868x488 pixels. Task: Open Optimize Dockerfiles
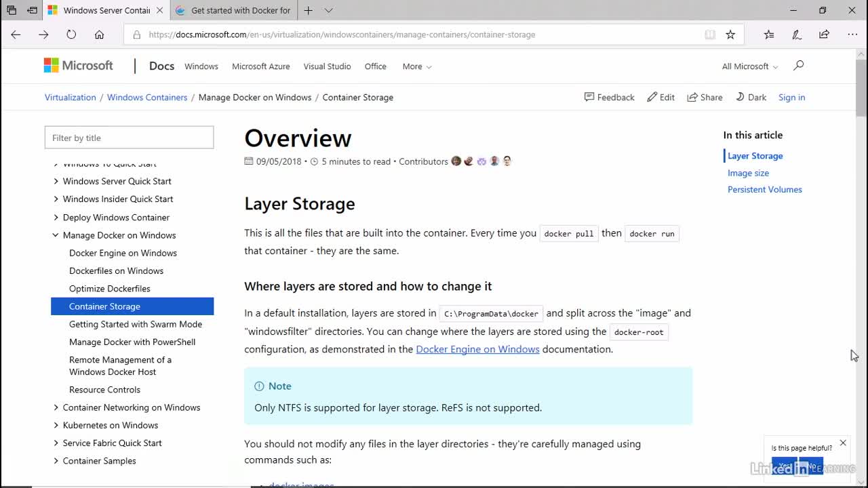pos(110,288)
